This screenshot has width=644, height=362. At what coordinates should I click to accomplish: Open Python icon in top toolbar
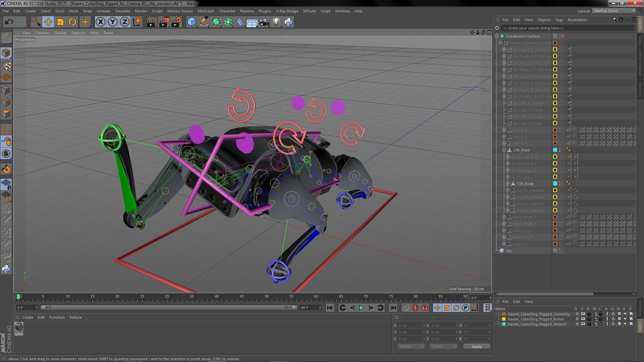(x=288, y=22)
